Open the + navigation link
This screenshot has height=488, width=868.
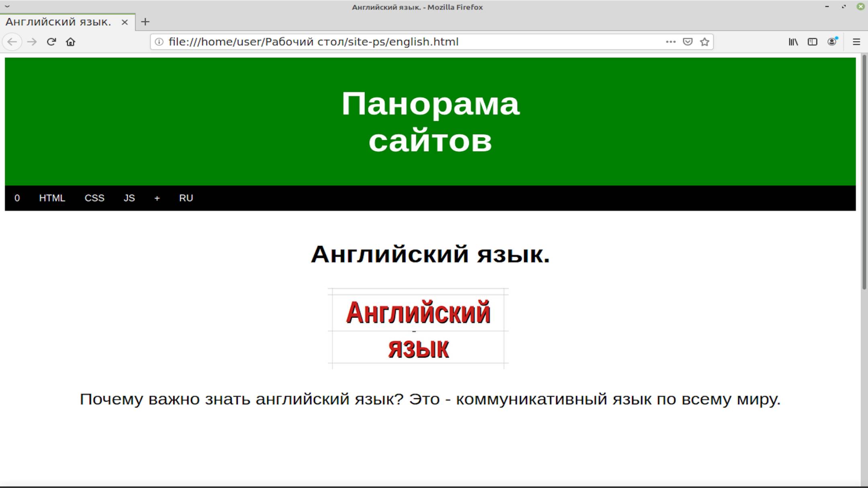coord(157,198)
